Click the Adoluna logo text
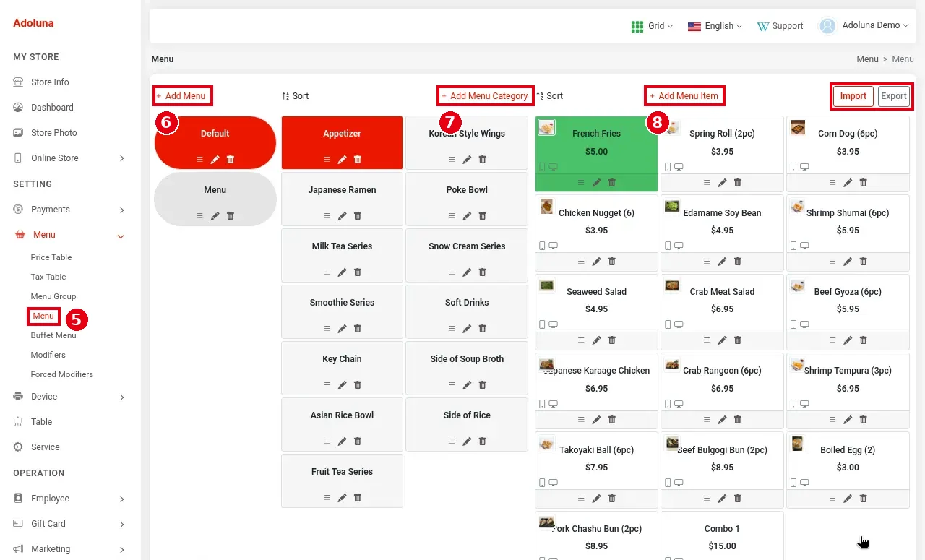Viewport: 925px width, 560px height. pos(33,23)
